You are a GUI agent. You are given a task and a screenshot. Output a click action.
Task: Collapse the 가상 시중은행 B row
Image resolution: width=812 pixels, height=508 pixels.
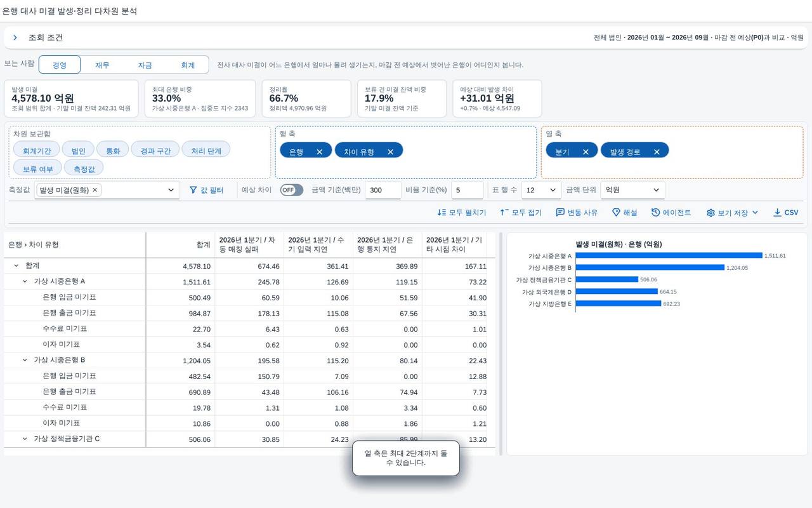tap(25, 360)
